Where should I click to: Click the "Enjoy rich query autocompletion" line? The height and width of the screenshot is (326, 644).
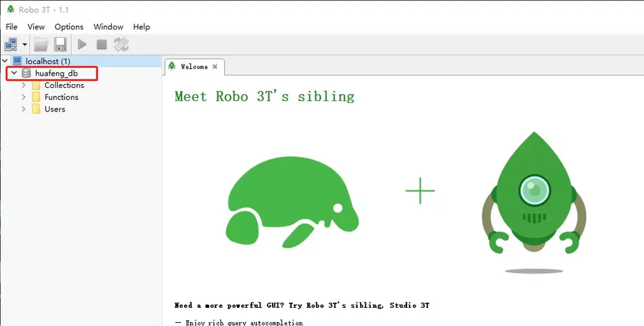click(x=244, y=323)
